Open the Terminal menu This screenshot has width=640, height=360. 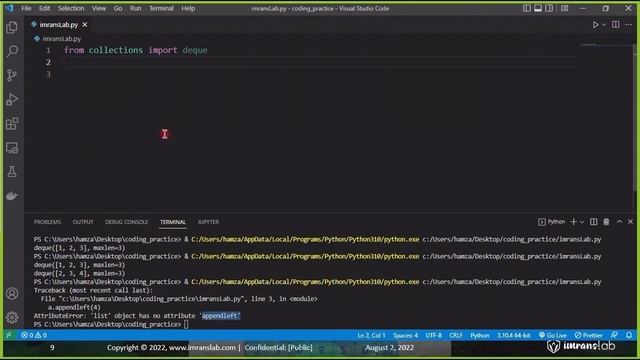tap(161, 8)
